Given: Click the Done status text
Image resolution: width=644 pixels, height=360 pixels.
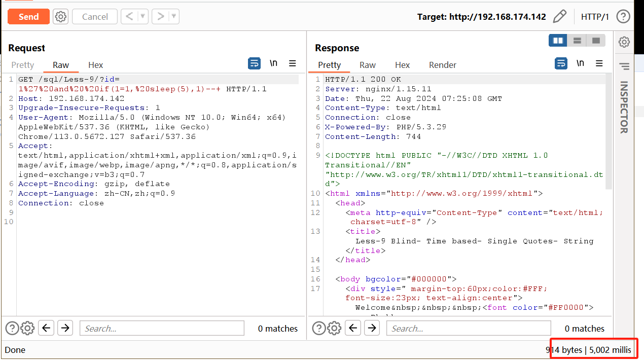Looking at the screenshot, I should 15,350.
